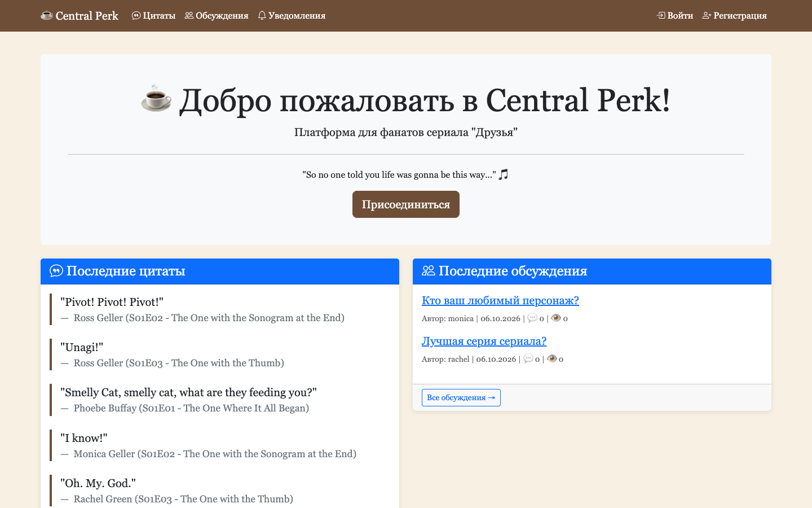Click the Последние обсуждения header title
Image resolution: width=812 pixels, height=508 pixels.
(x=513, y=271)
